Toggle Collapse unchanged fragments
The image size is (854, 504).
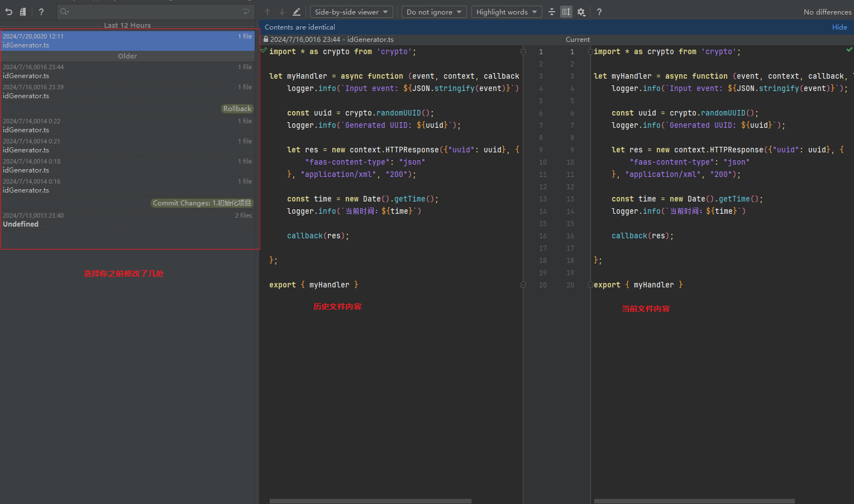click(552, 12)
